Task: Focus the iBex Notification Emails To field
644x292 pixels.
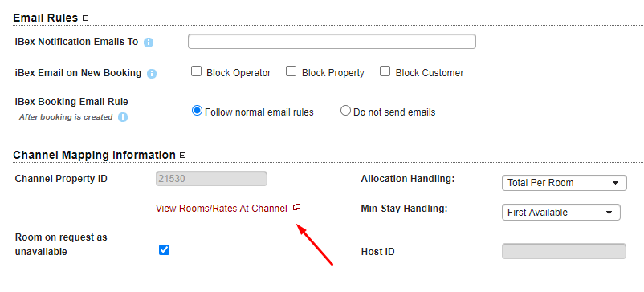Action: pyautogui.click(x=332, y=42)
